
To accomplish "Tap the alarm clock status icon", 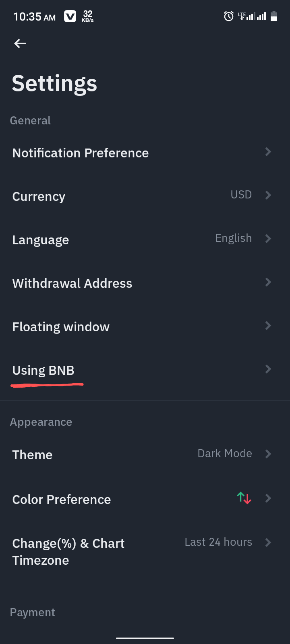I will (x=229, y=17).
